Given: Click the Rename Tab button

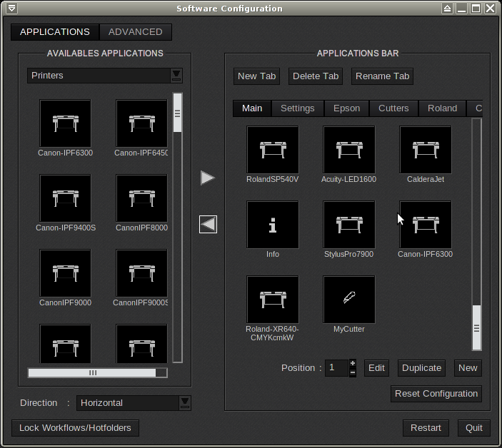Looking at the screenshot, I should click(x=382, y=76).
